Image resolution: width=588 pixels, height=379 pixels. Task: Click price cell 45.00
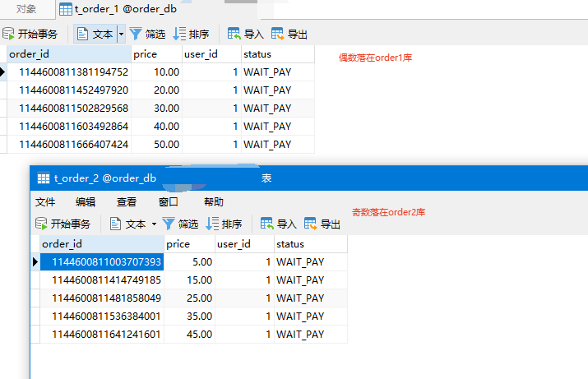click(190, 334)
